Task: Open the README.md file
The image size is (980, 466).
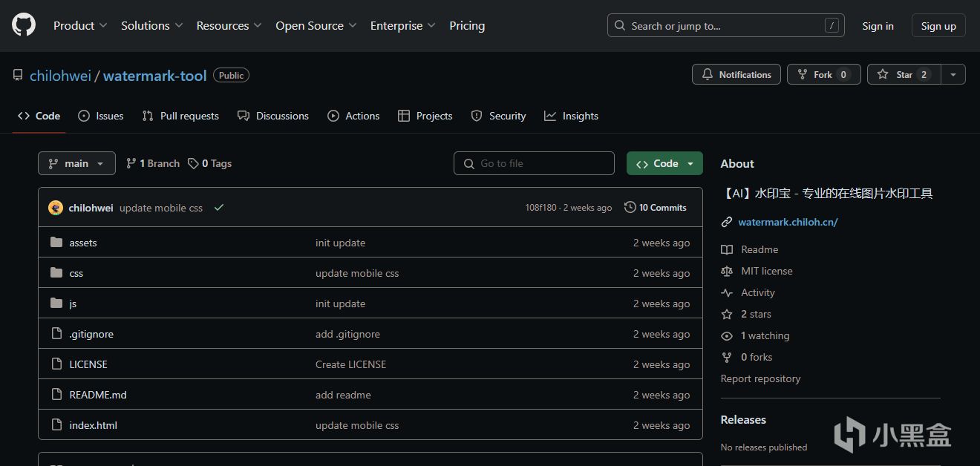Action: pos(98,395)
